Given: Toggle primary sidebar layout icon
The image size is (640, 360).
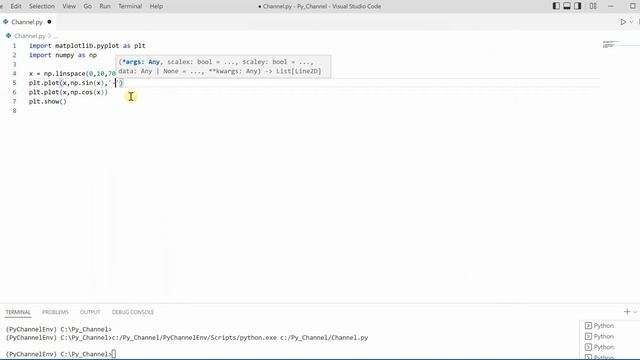Looking at the screenshot, I should coord(556,6).
